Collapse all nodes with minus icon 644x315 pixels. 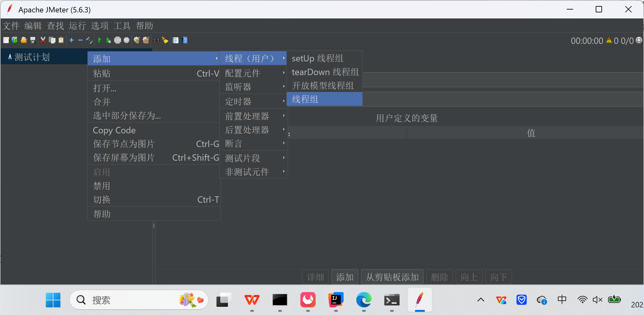(80, 40)
